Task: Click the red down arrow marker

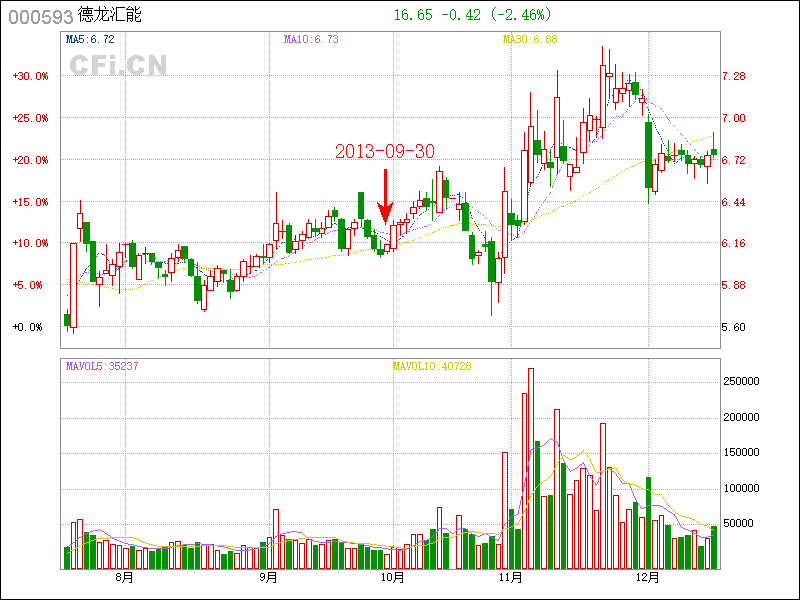Action: [x=385, y=196]
